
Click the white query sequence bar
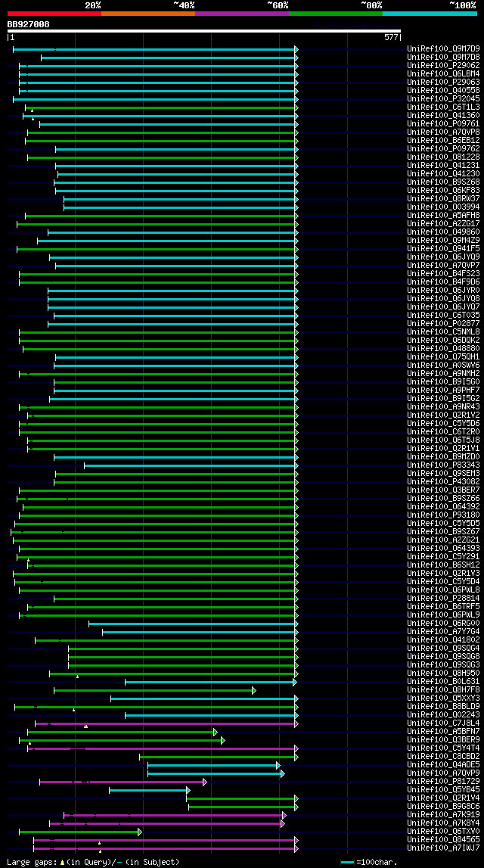[203, 31]
